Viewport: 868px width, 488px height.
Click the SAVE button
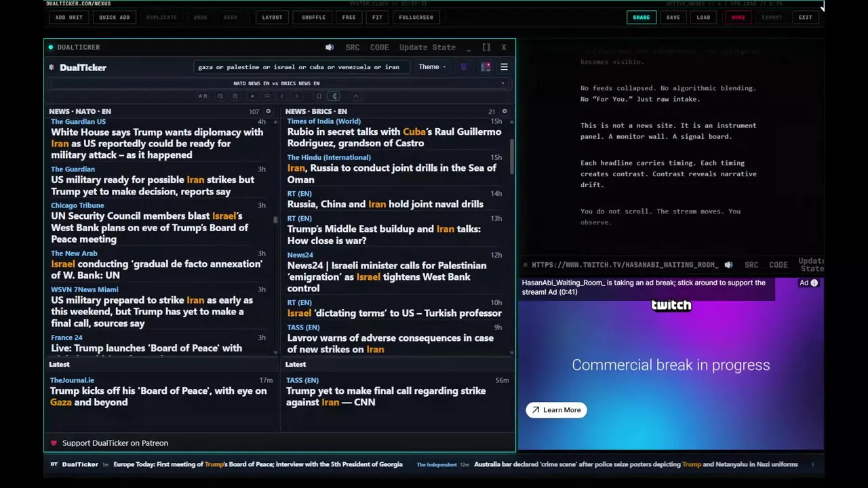(x=673, y=18)
